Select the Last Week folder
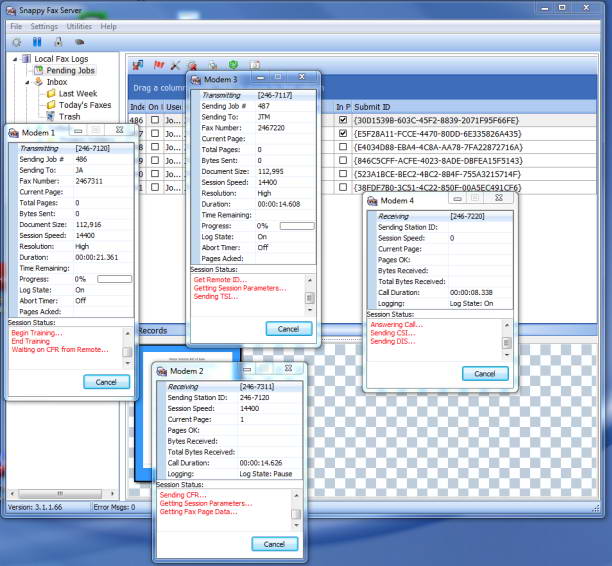This screenshot has width=612, height=566. tap(78, 93)
